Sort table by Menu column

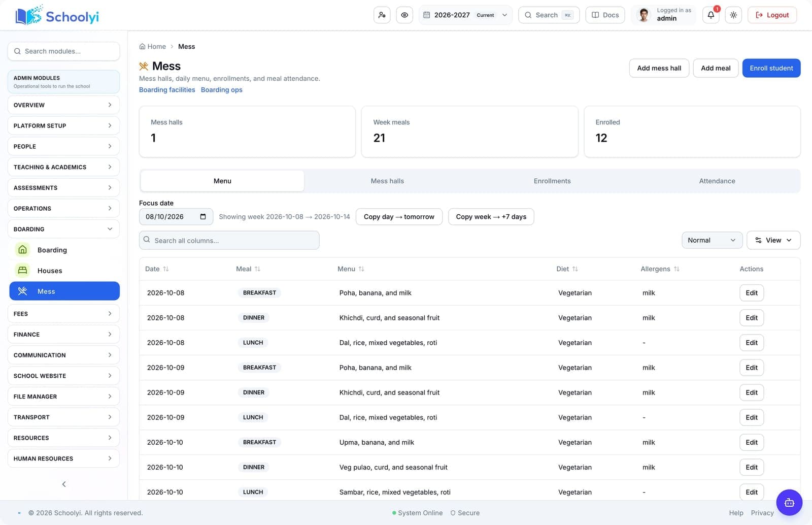pos(351,269)
